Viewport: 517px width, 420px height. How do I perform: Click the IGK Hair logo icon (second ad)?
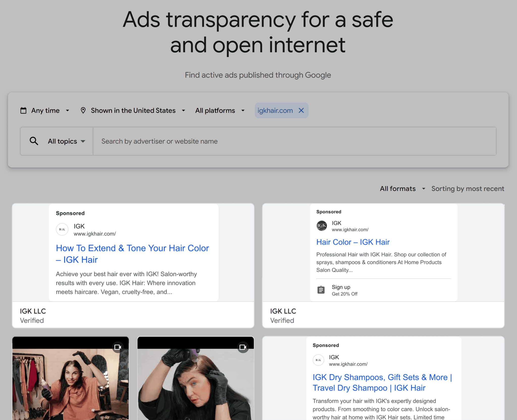322,226
